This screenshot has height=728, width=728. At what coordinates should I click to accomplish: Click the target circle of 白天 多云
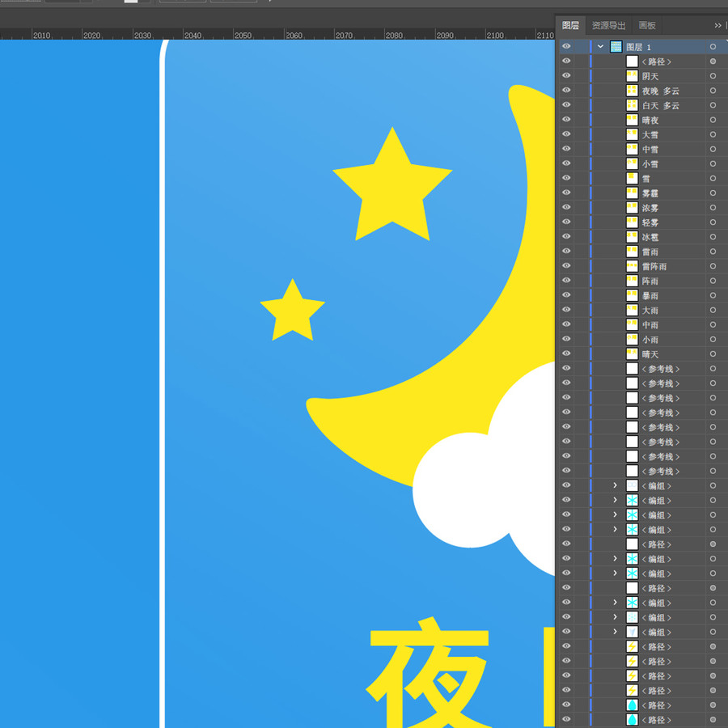pos(713,105)
